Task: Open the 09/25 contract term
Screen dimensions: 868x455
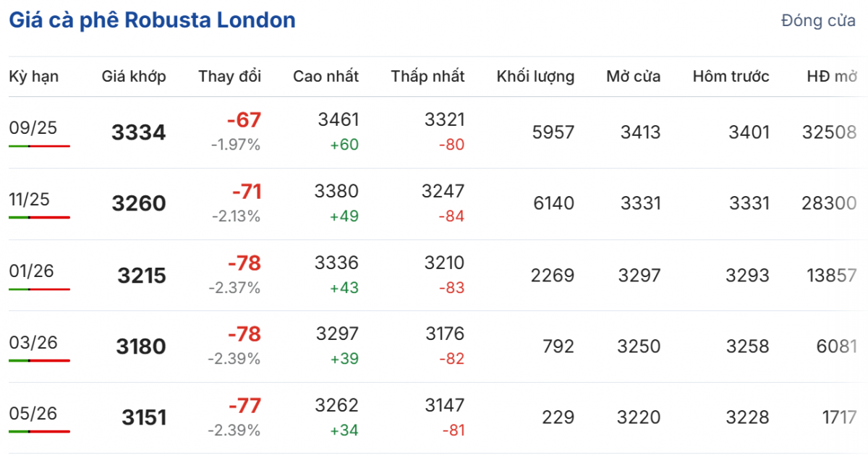Action: click(x=33, y=128)
